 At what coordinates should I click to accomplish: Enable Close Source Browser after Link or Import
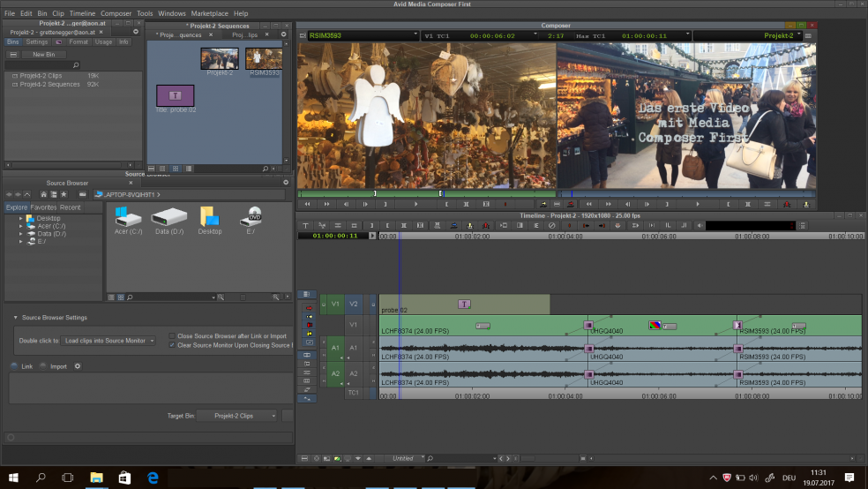[172, 335]
